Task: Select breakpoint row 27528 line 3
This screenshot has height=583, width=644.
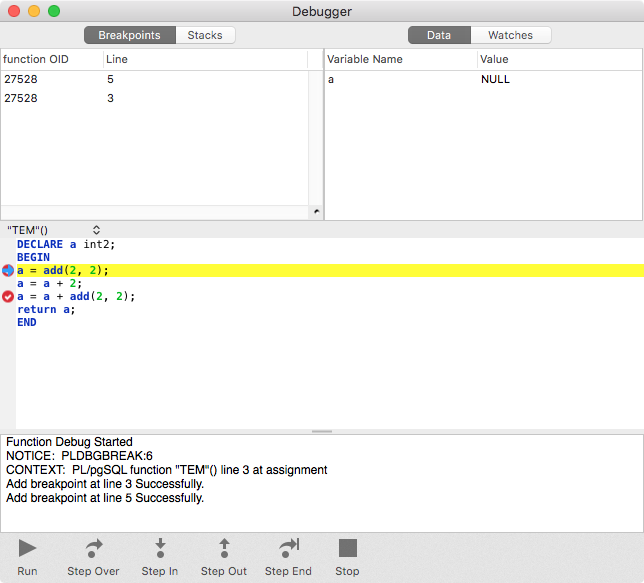Action: [154, 98]
